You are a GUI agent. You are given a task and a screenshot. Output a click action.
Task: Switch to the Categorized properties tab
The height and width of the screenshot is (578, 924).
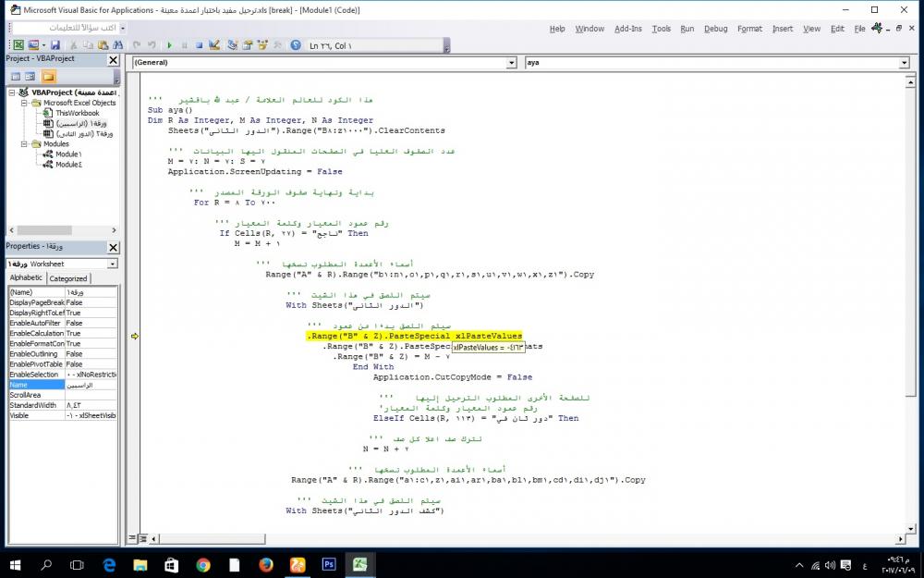click(67, 278)
